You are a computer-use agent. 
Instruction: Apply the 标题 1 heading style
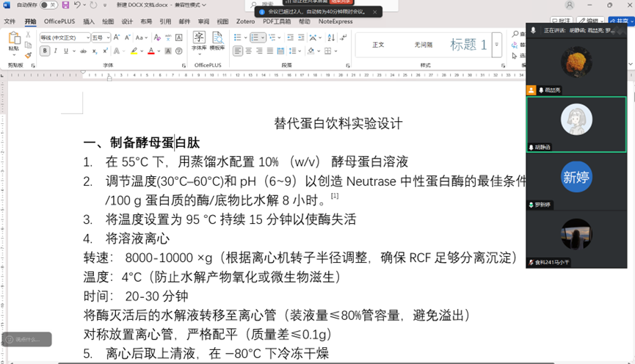[x=468, y=45]
